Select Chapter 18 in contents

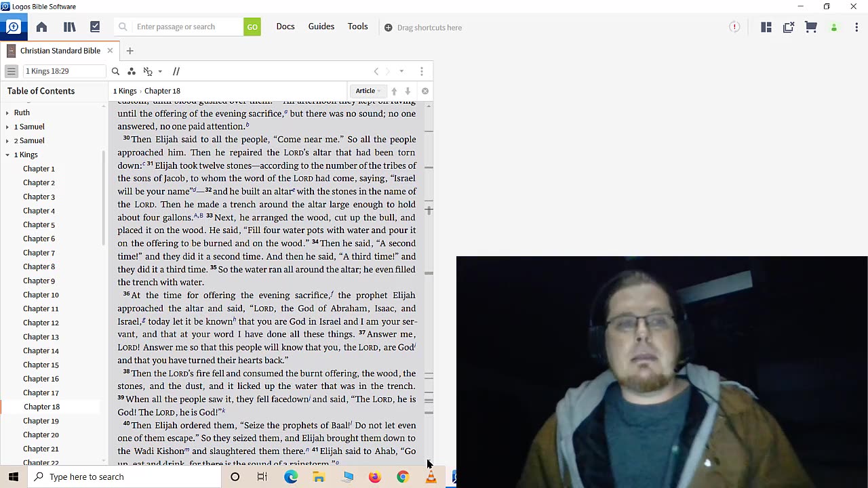(41, 407)
